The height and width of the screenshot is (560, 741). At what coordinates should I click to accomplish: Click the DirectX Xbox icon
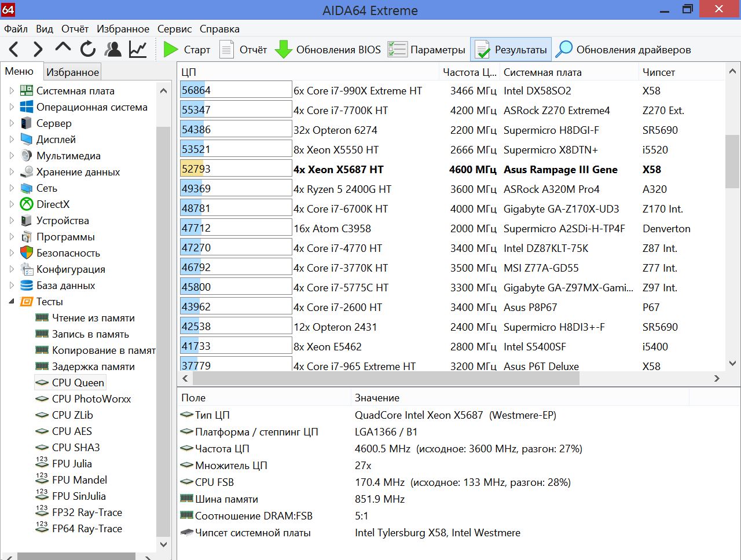[27, 204]
